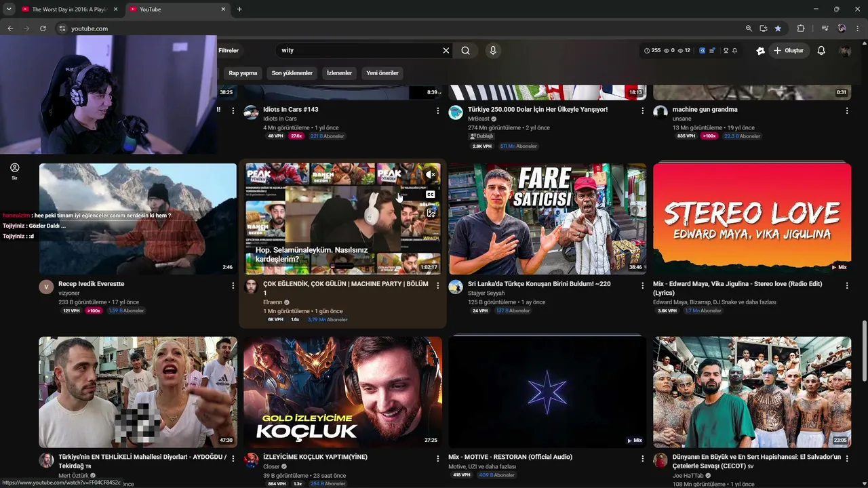868x488 pixels.
Task: Open options menu for 'machine gun grandma'
Action: tap(847, 110)
